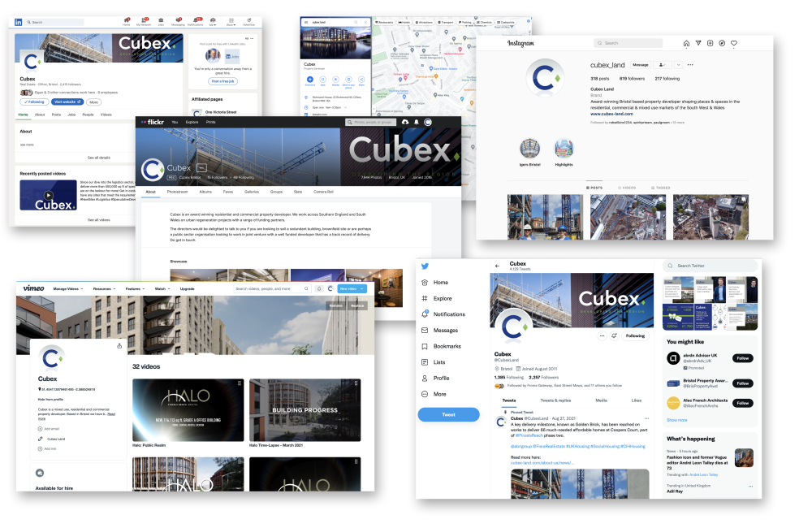
Task: Click the Twitter bird logo
Action: click(424, 266)
